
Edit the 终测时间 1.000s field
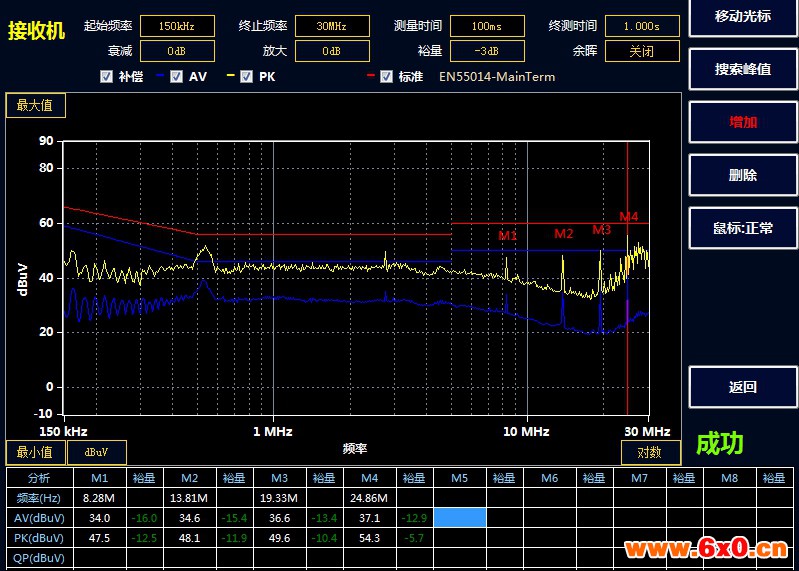point(642,26)
